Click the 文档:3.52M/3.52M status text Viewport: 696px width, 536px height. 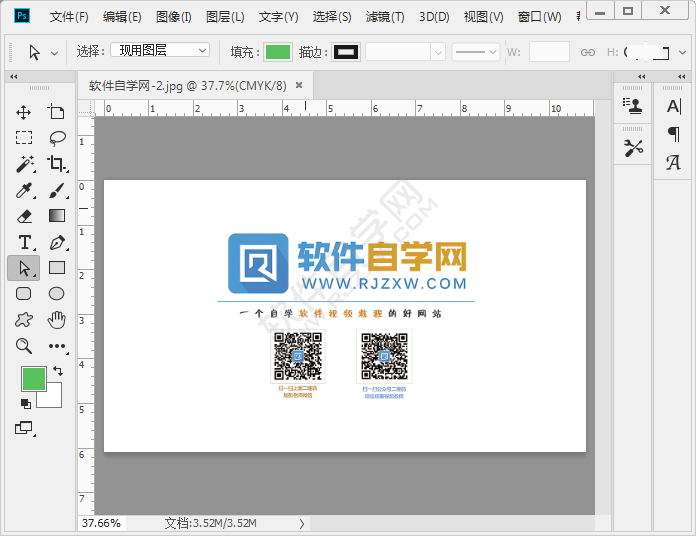click(x=210, y=523)
